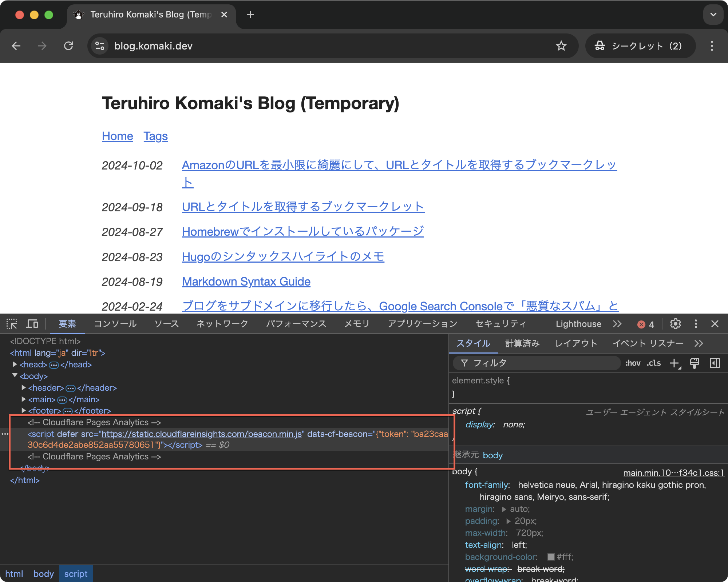Open more panels with the chevron next to Lighthouse

click(617, 324)
